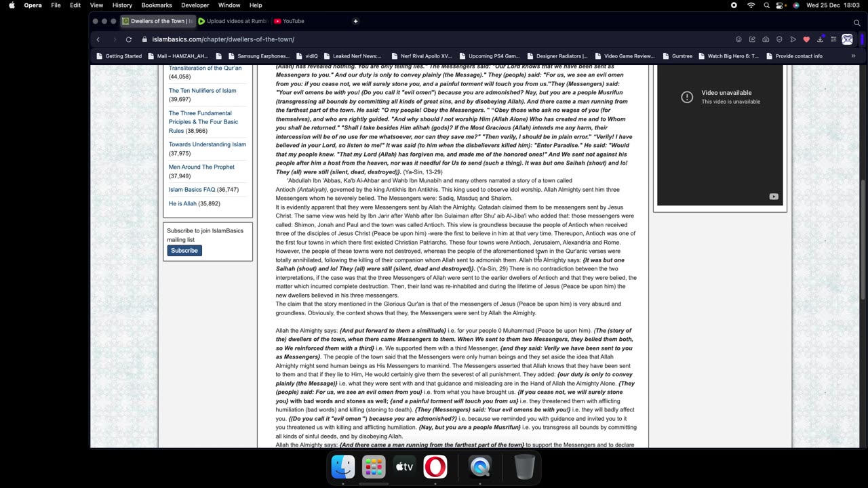868x488 pixels.
Task: Open Transliteration of the Qur'an link
Action: (205, 68)
